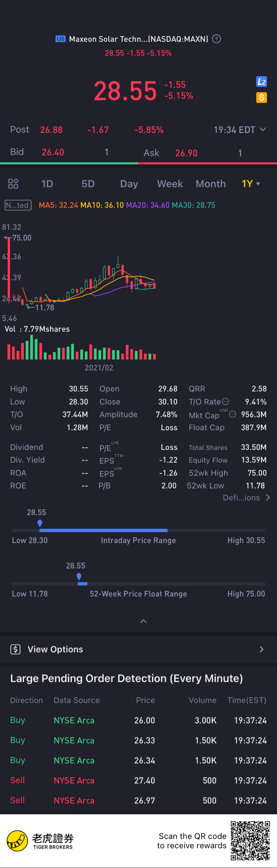Switch to the 1D chart tab
Screen dimensions: 277x868
(x=47, y=184)
